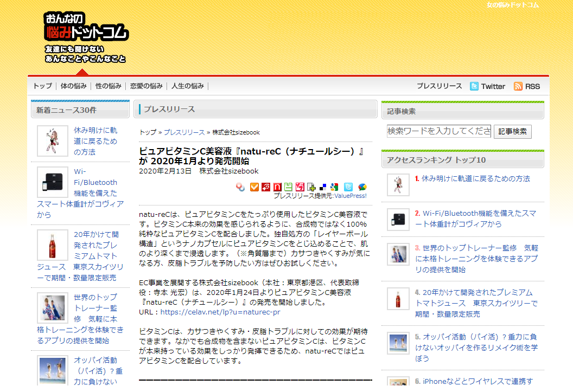Share article via light-blue Twitter bookmark icon
Viewport: 573px width, 392px height.
(348, 187)
